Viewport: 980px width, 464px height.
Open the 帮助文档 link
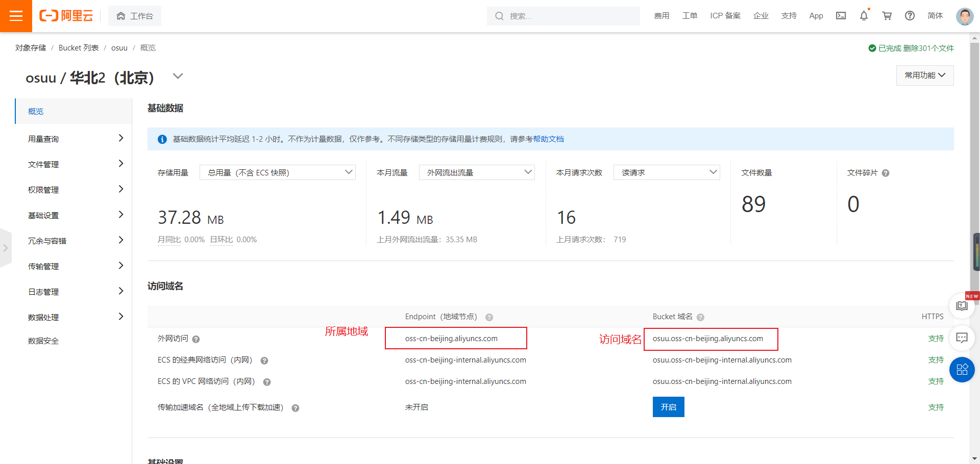click(549, 139)
